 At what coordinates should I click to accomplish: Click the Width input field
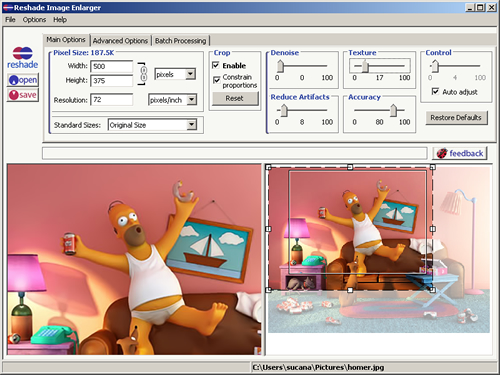point(112,66)
